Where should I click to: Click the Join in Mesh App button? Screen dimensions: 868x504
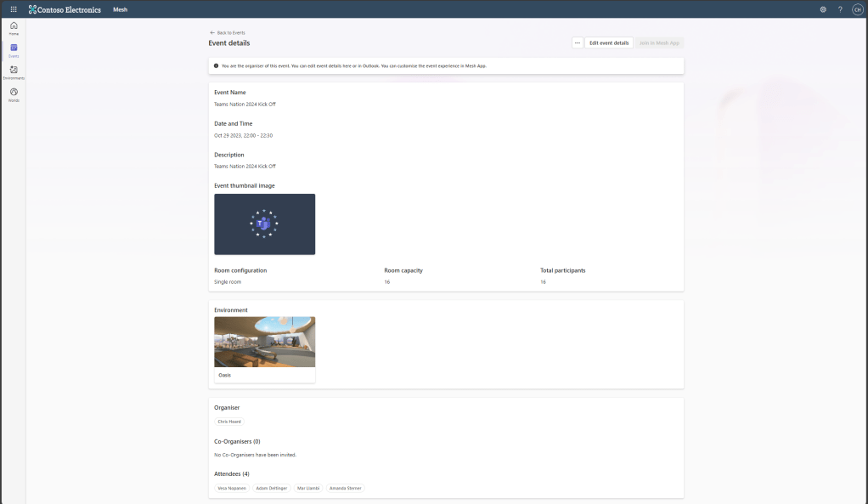tap(659, 42)
